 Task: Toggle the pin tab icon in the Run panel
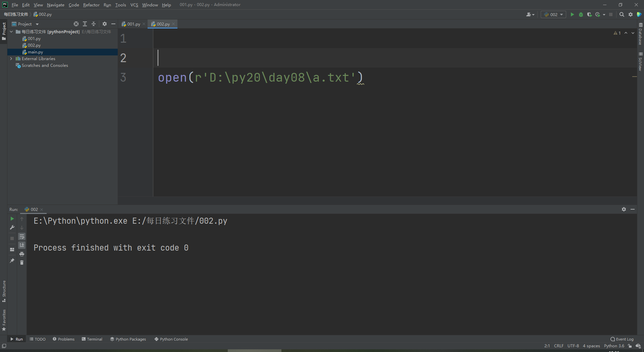(x=12, y=261)
